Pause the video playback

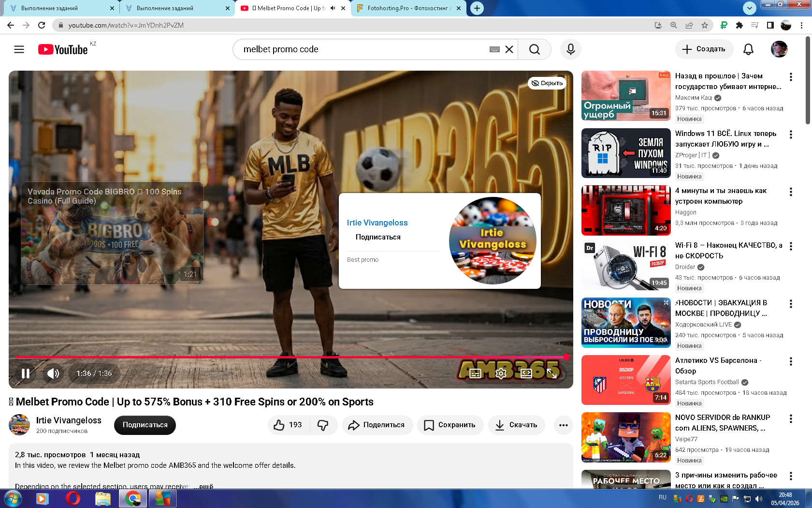pyautogui.click(x=26, y=373)
